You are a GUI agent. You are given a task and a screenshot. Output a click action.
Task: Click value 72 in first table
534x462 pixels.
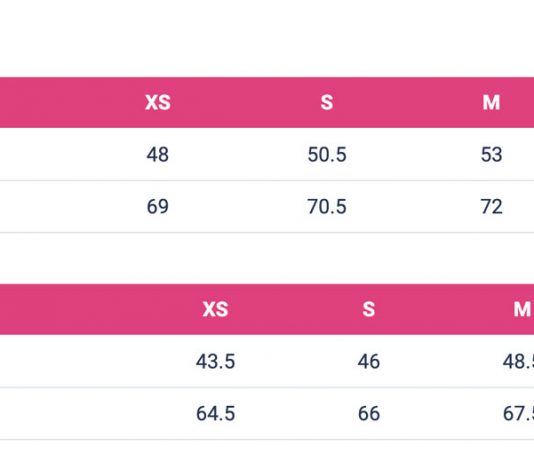[491, 206]
